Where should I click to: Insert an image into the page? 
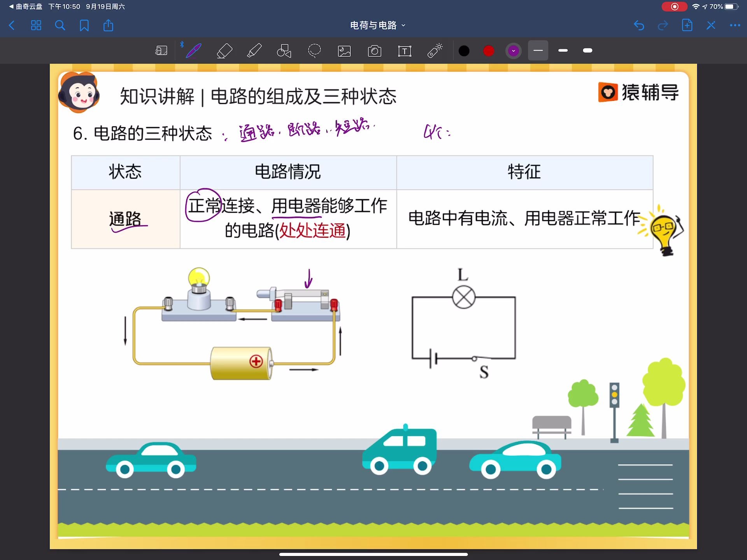(x=344, y=51)
